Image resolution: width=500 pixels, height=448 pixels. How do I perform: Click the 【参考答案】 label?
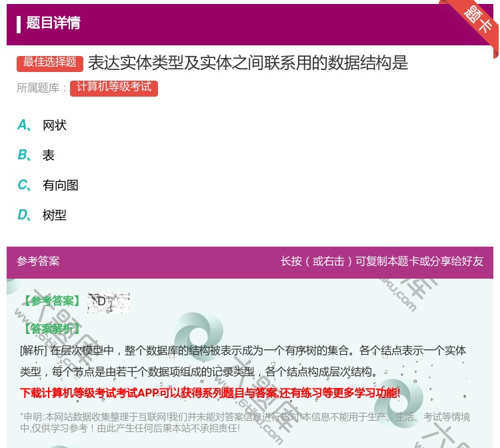pyautogui.click(x=51, y=301)
